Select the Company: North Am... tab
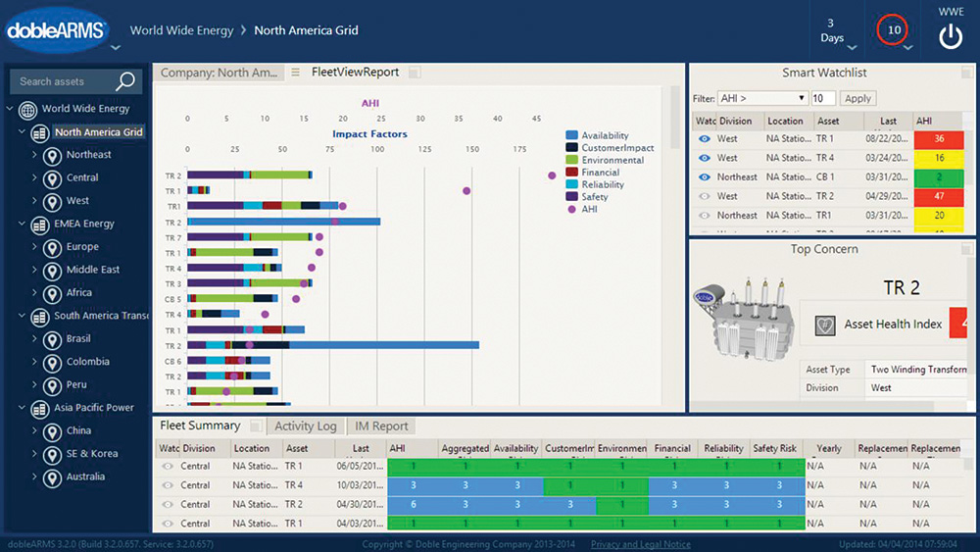The width and height of the screenshot is (980, 552). click(219, 73)
